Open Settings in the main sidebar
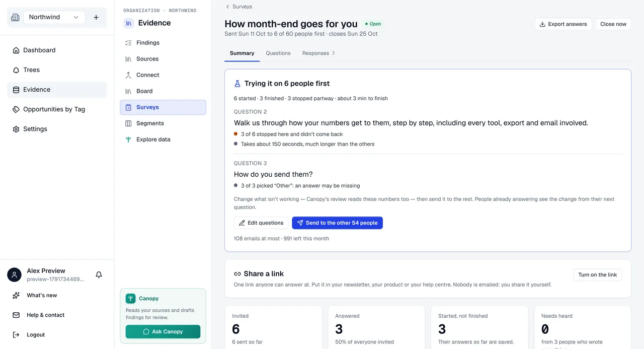Image resolution: width=644 pixels, height=349 pixels. point(57,129)
